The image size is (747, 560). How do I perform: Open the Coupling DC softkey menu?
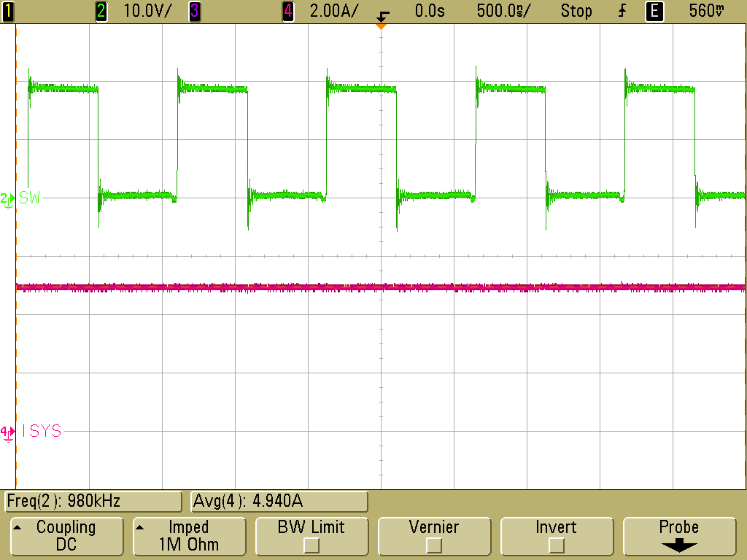coord(66,536)
